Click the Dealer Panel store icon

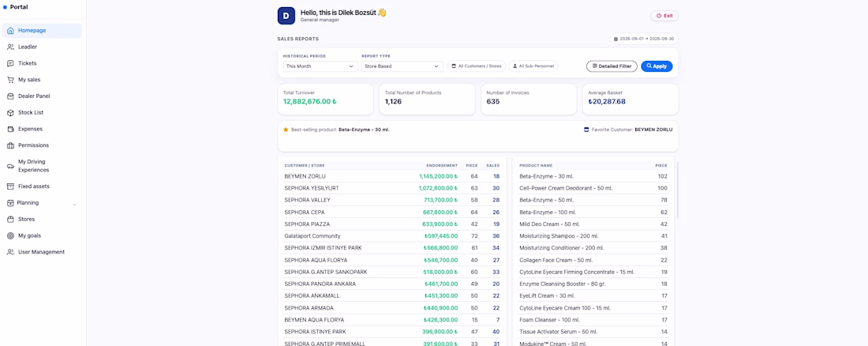click(10, 96)
